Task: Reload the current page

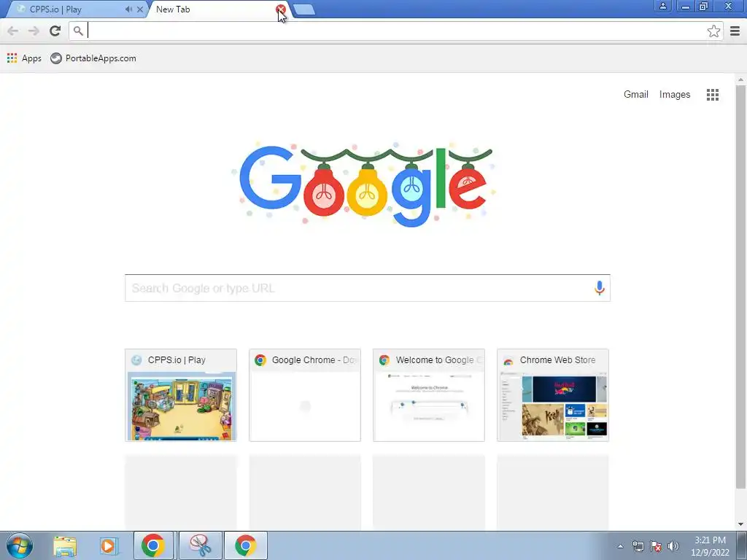Action: coord(55,31)
